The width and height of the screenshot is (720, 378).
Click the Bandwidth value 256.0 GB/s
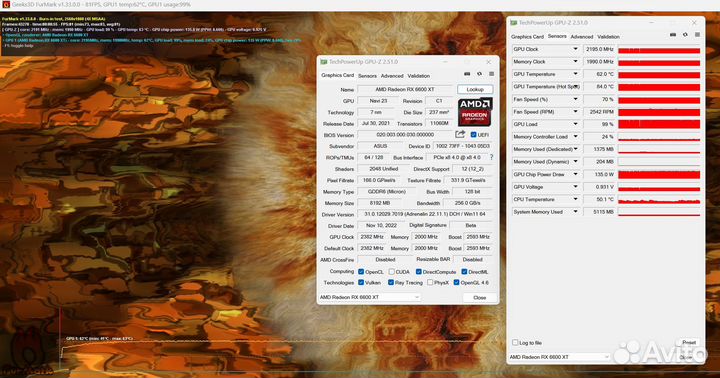(x=467, y=203)
